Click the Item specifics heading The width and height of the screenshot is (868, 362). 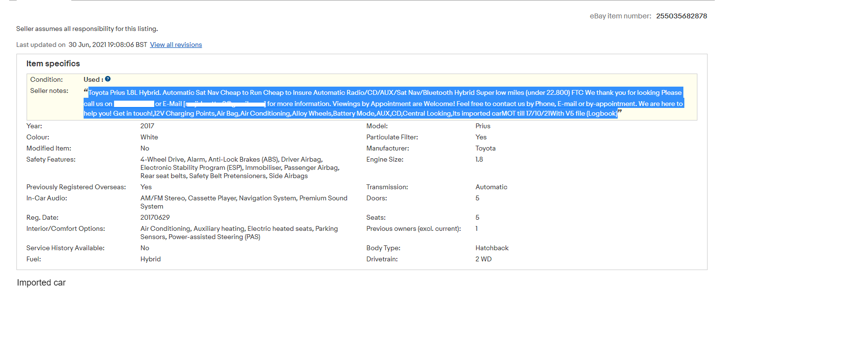pyautogui.click(x=53, y=63)
